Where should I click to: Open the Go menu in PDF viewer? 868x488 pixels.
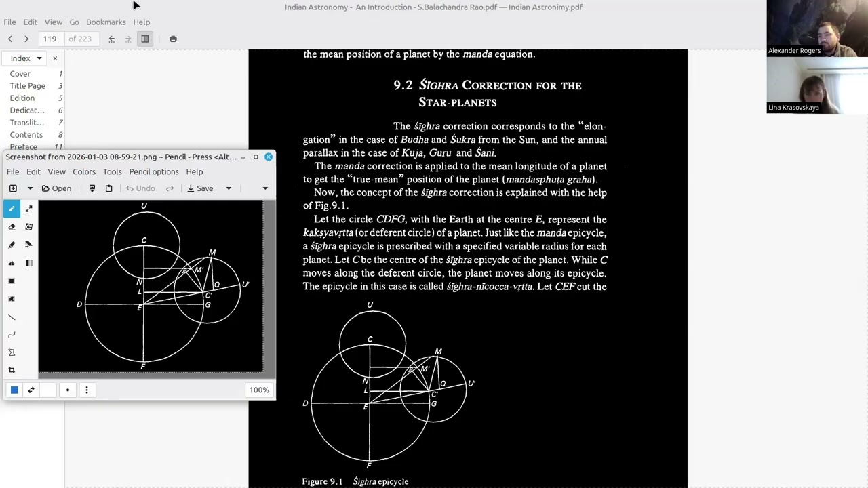[x=74, y=22]
